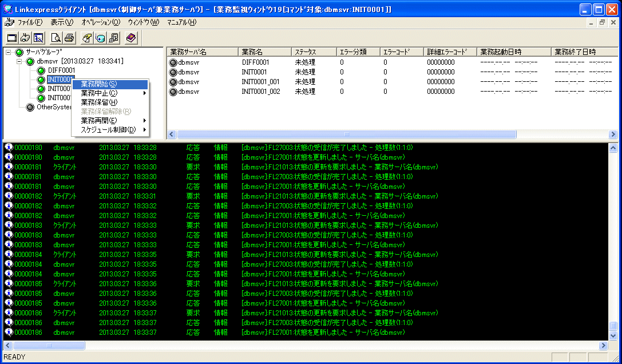The width and height of the screenshot is (622, 364).
Task: Click info icon of 00000181 クライアント log row
Action: pos(9,167)
